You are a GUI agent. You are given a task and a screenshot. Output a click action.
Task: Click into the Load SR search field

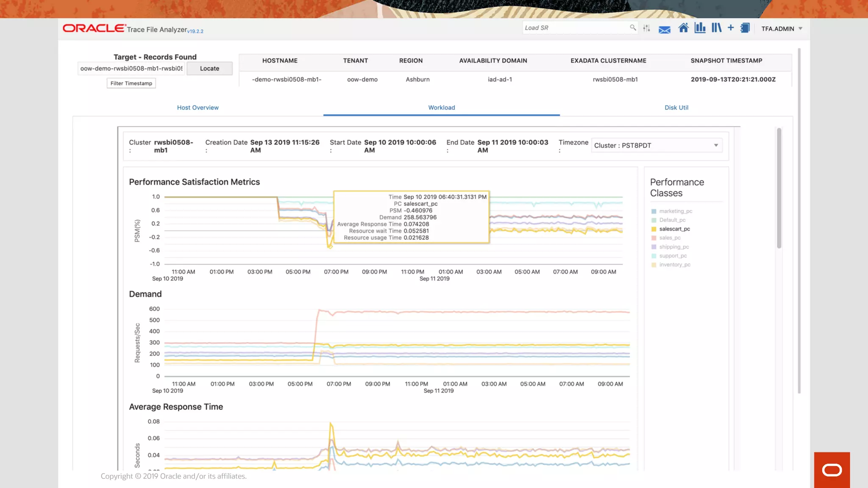(x=574, y=28)
